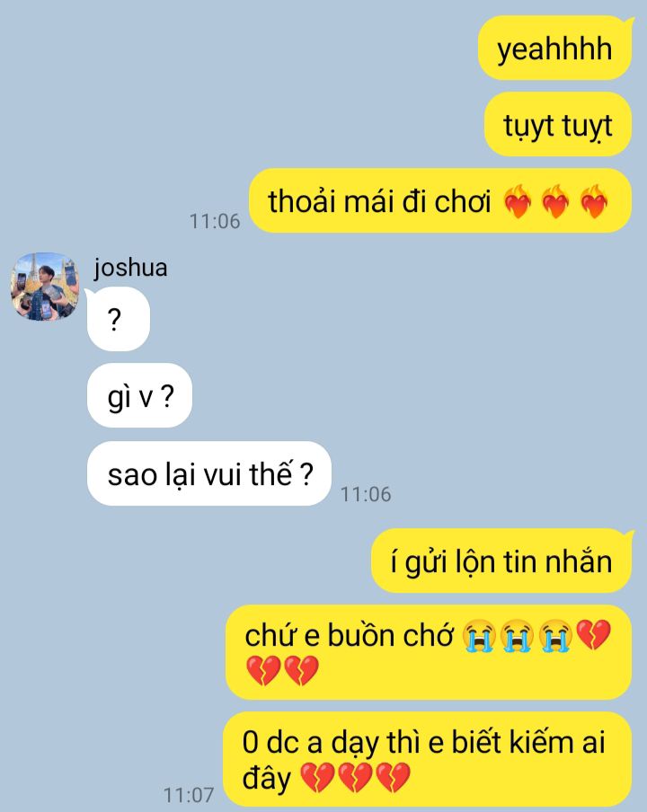
Task: Select the "tụyt tụyt" message bubble
Action: click(558, 124)
